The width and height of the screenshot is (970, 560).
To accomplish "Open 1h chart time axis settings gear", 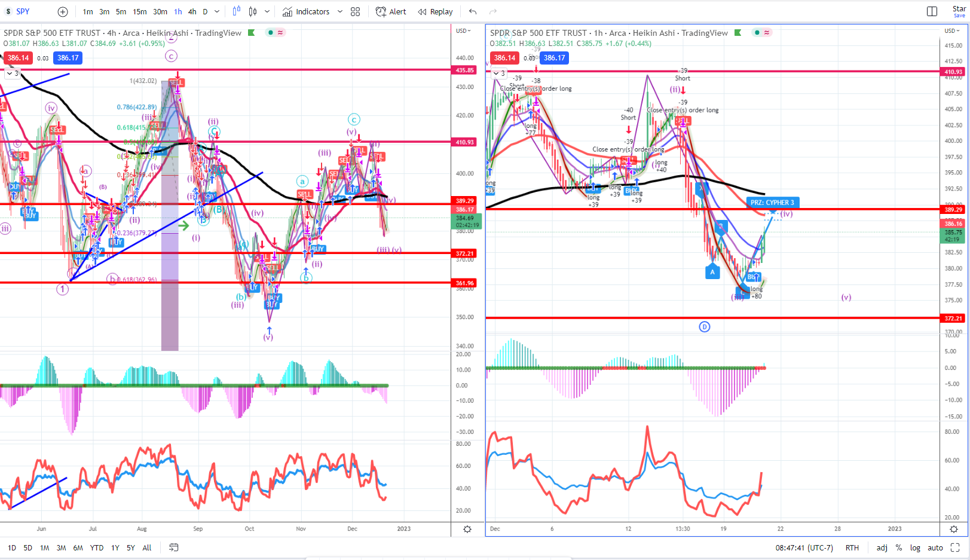I will click(954, 530).
